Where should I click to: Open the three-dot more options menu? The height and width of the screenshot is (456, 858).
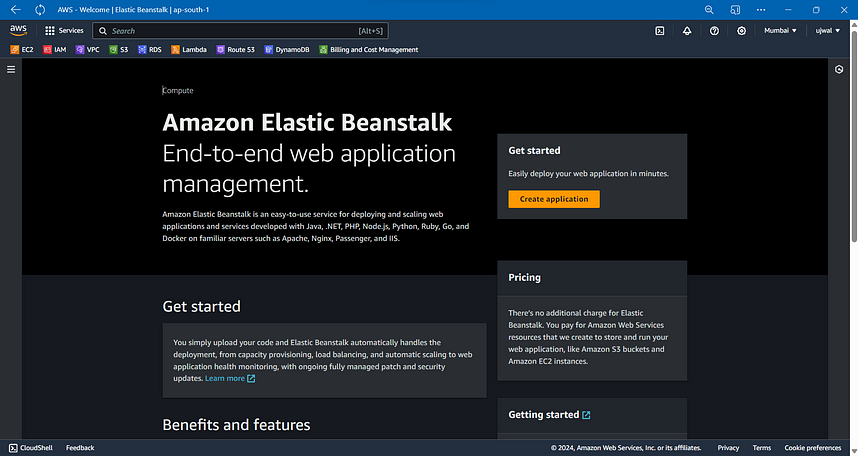[761, 9]
